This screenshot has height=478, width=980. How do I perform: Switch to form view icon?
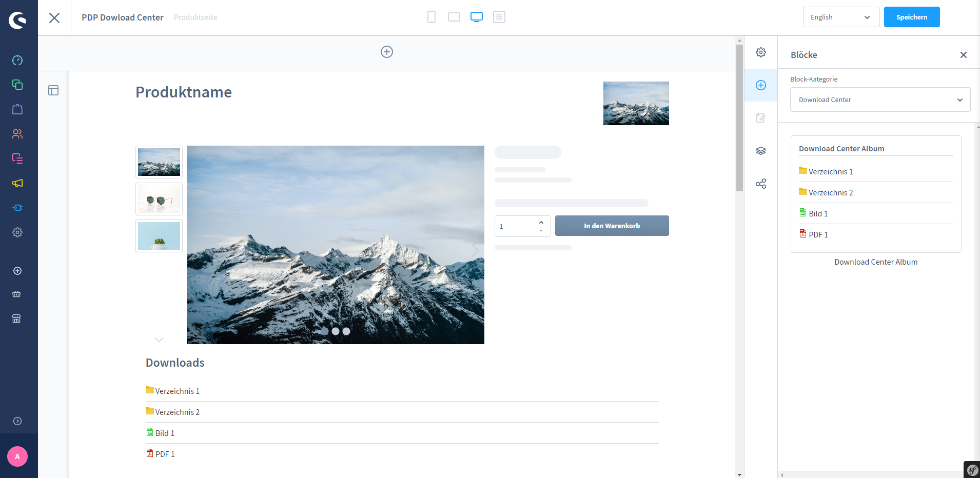(499, 17)
